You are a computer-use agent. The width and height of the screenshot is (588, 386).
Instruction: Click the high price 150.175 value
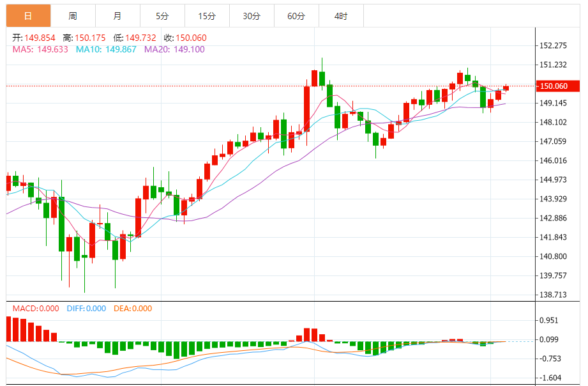pyautogui.click(x=90, y=38)
